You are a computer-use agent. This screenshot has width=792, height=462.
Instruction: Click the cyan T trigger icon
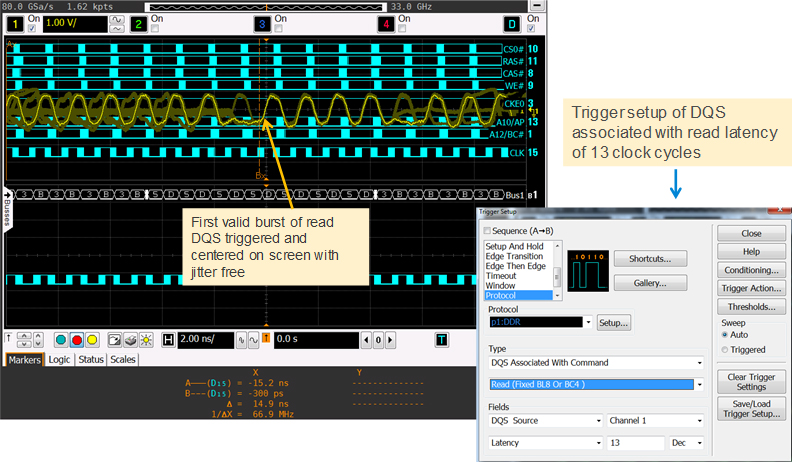(440, 340)
